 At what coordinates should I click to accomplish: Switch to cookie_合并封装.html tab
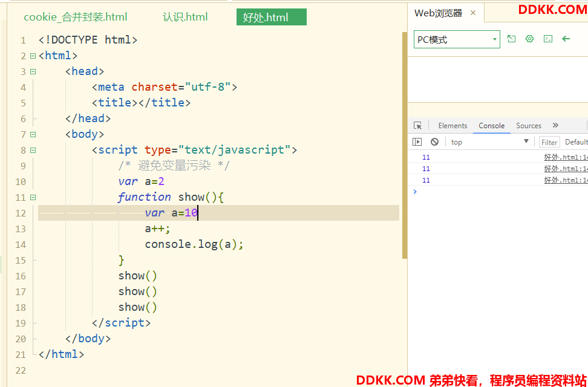(x=76, y=17)
